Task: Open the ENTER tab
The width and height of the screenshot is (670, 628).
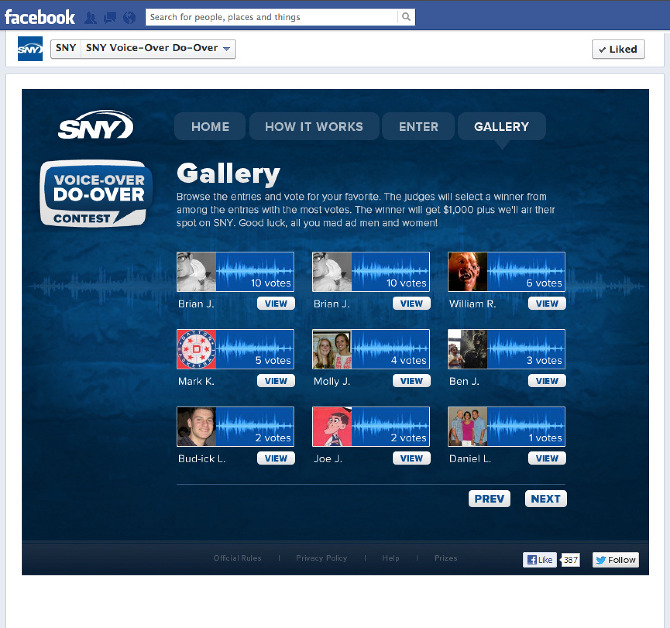Action: pos(418,126)
